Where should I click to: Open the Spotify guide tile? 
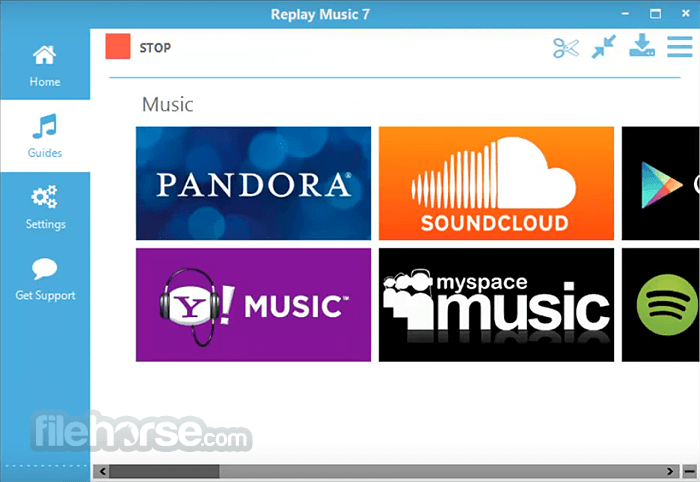(x=661, y=305)
